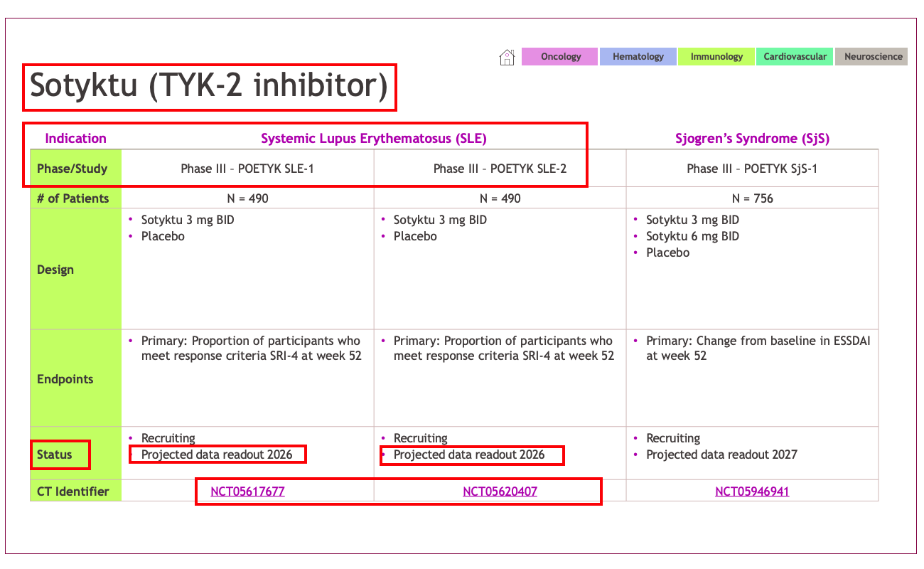Click the Systemic Lupus Erythematosus (SLE) heading

coord(373,139)
